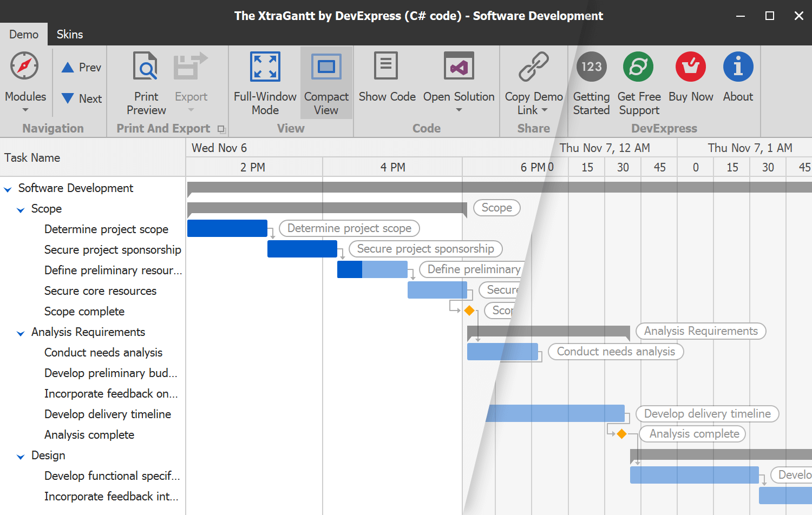Select the Demo ribbon tab
The image size is (812, 515).
[23, 34]
